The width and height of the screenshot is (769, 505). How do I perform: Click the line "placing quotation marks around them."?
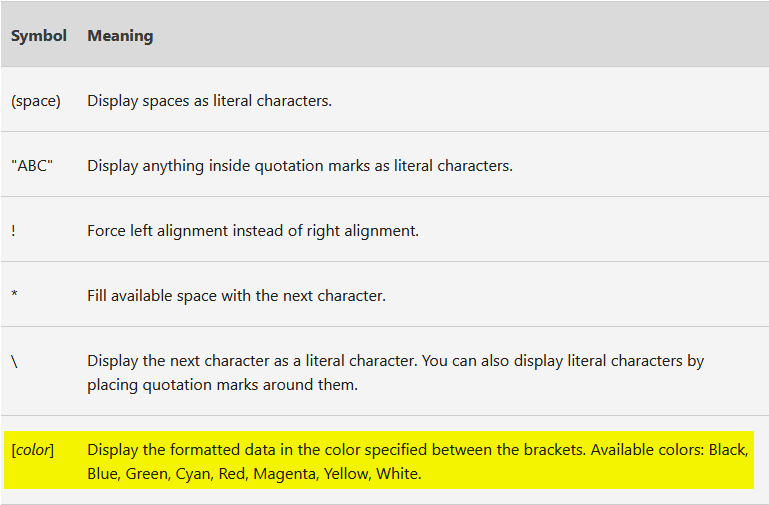coord(223,385)
